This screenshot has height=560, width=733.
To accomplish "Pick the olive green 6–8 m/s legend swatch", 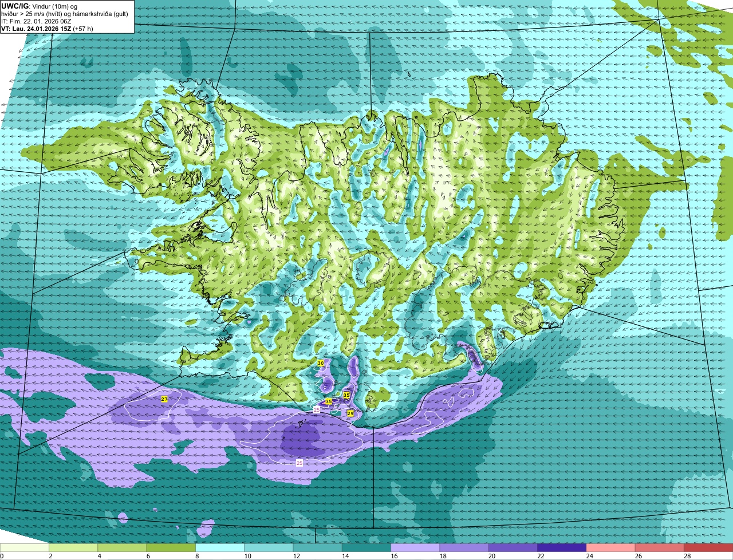I will [171, 548].
